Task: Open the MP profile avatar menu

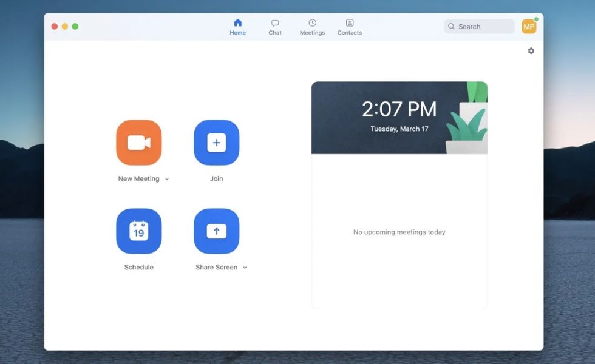Action: (x=528, y=26)
